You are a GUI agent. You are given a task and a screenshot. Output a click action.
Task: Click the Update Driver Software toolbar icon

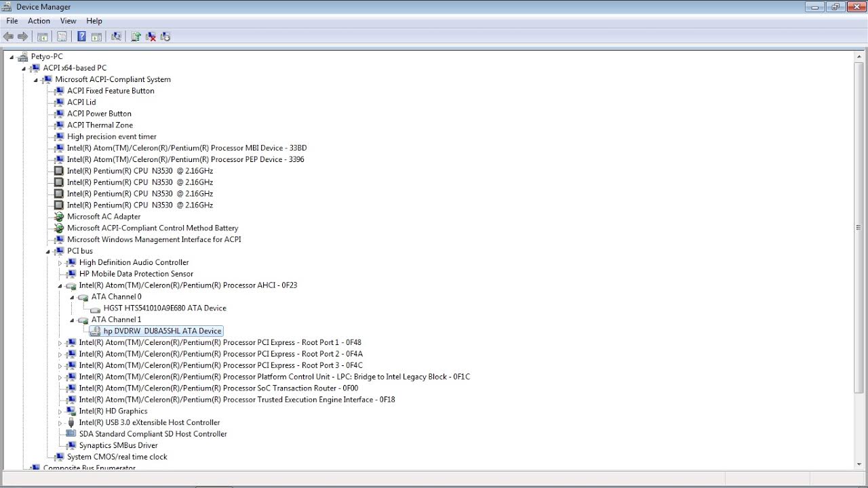(136, 37)
